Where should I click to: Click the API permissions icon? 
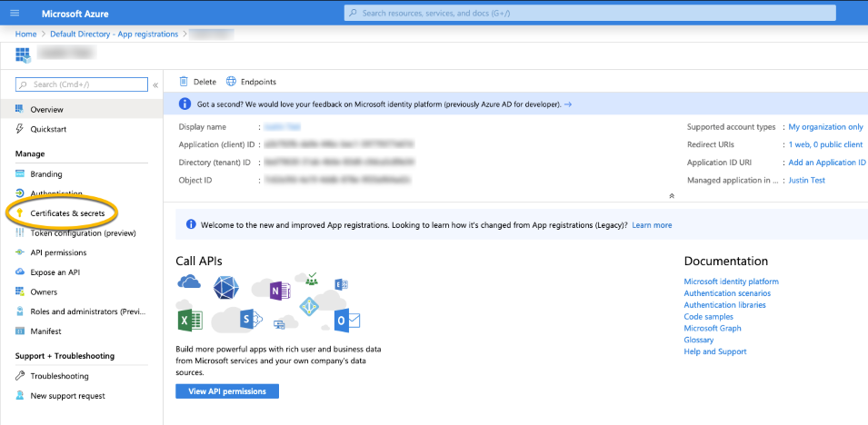(19, 252)
